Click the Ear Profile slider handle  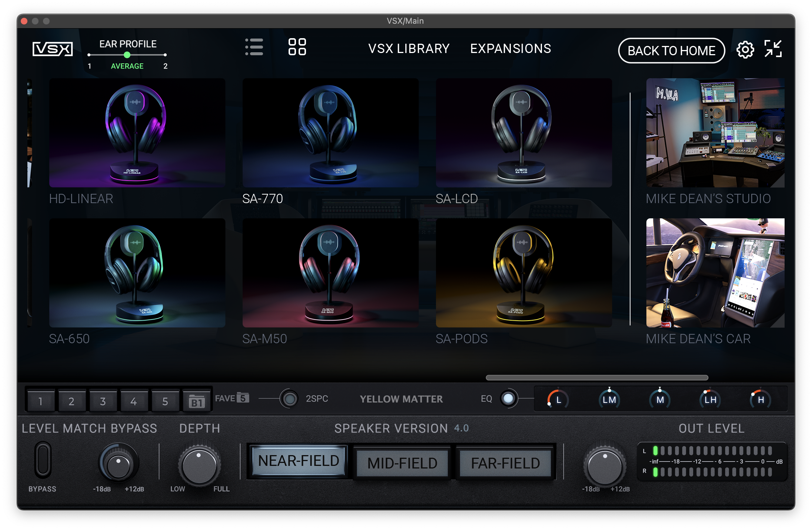click(127, 55)
